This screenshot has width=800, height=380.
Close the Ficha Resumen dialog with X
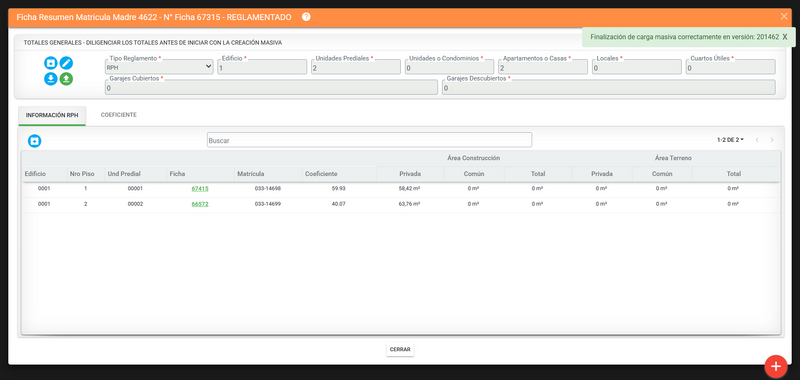pos(784,16)
